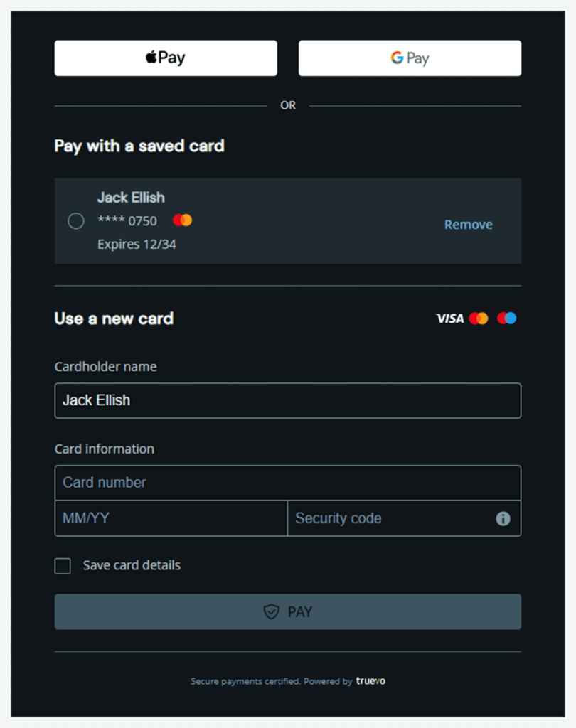
Task: Choose the Google Pay button
Action: pyautogui.click(x=410, y=58)
